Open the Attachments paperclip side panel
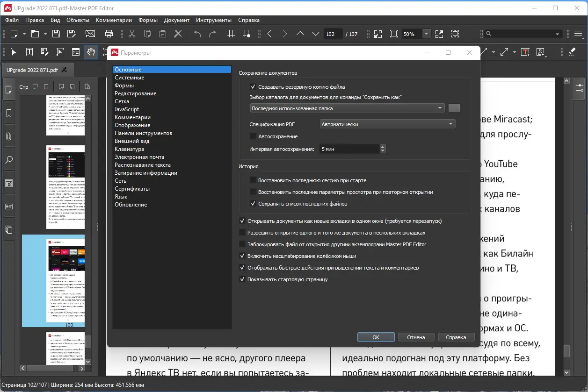The width and height of the screenshot is (588, 392). coord(8,136)
